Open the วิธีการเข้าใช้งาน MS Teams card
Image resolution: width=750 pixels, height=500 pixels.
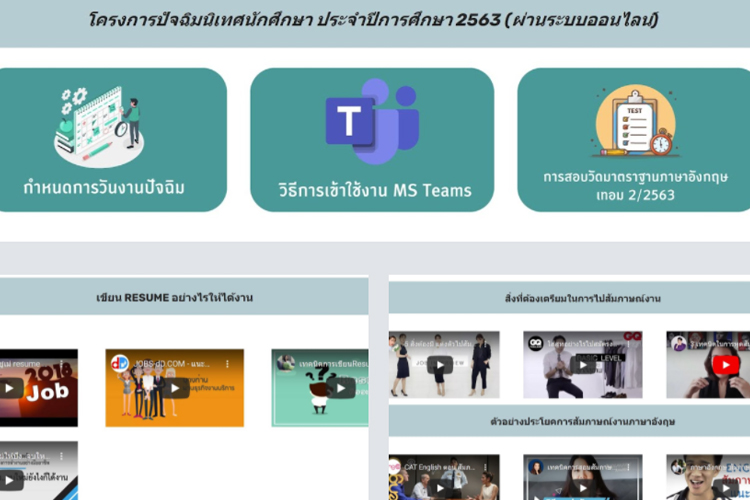tap(372, 140)
